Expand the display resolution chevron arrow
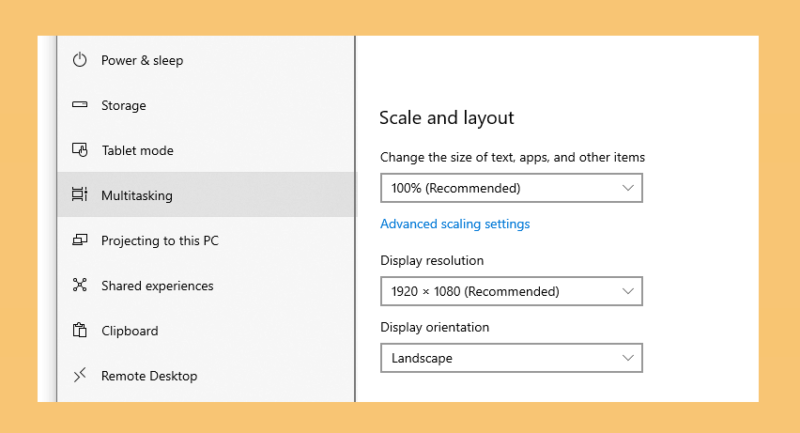Viewport: 800px width, 433px height. [628, 291]
